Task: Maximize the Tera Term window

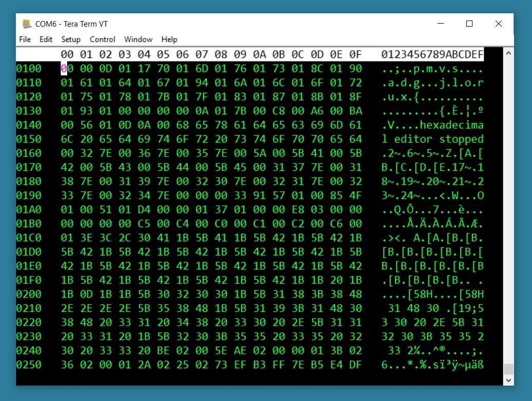Action: click(469, 24)
